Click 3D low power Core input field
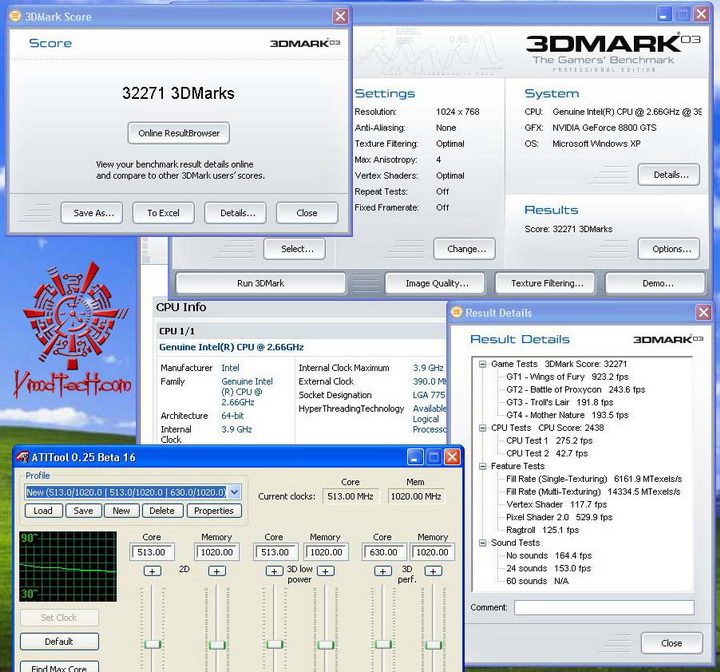The width and height of the screenshot is (720, 672). pyautogui.click(x=276, y=552)
